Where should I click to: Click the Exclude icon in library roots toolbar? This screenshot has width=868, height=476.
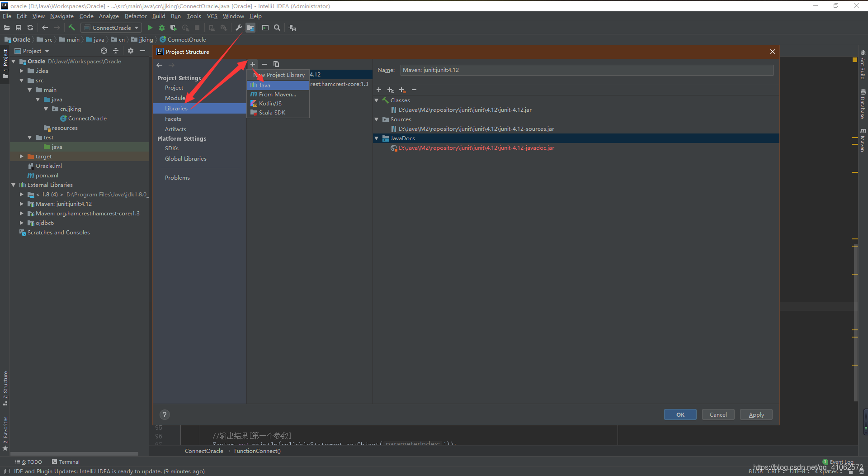coord(402,90)
